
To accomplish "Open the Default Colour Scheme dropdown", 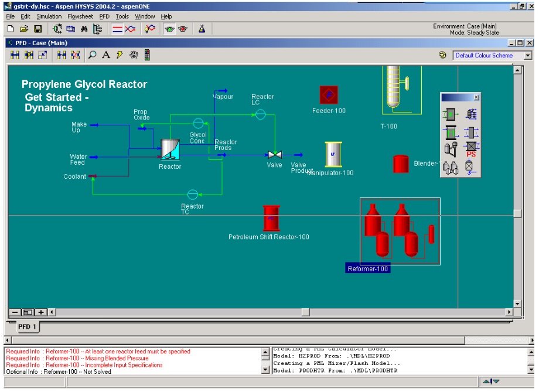I will click(528, 56).
